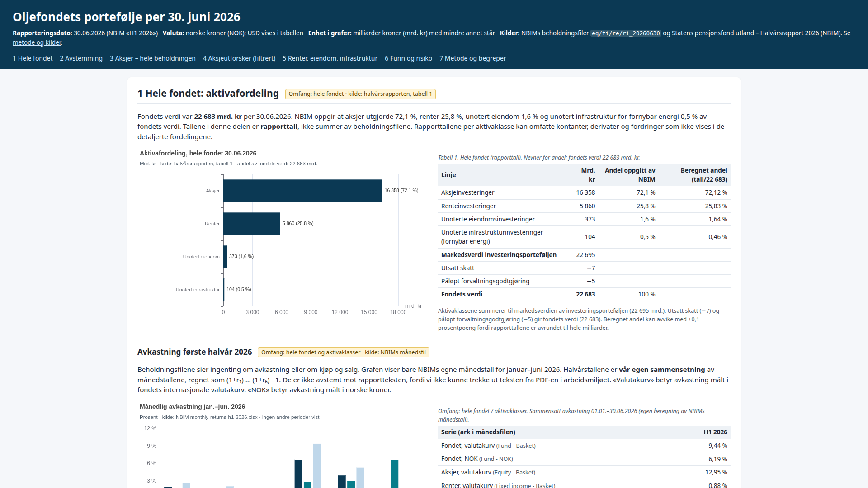The height and width of the screenshot is (488, 868).
Task: Click the 'eq/fi/re/ri_20260630' code snippet
Action: 626,33
